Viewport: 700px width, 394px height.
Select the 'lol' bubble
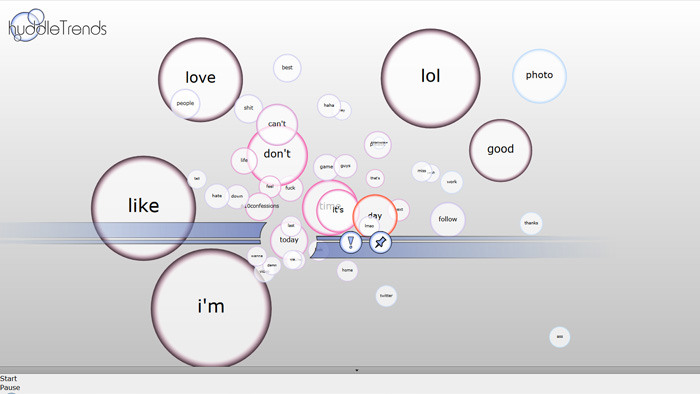pyautogui.click(x=431, y=78)
